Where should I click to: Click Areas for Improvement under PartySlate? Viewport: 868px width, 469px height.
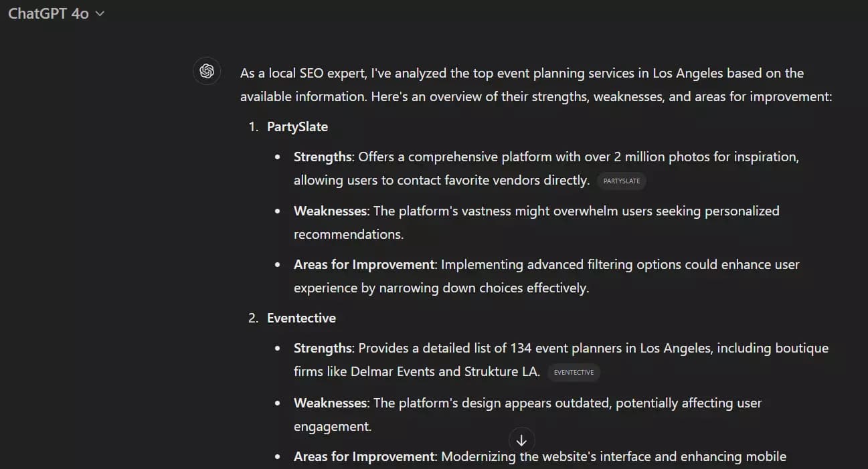[x=364, y=264]
